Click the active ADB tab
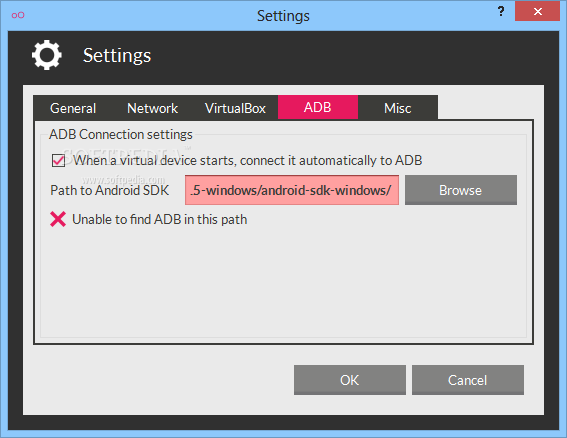This screenshot has width=567, height=438. click(x=318, y=107)
